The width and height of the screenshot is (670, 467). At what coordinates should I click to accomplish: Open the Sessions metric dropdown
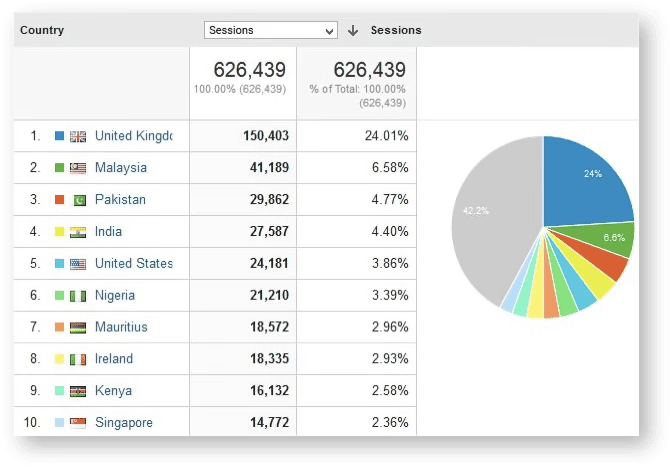coord(271,30)
